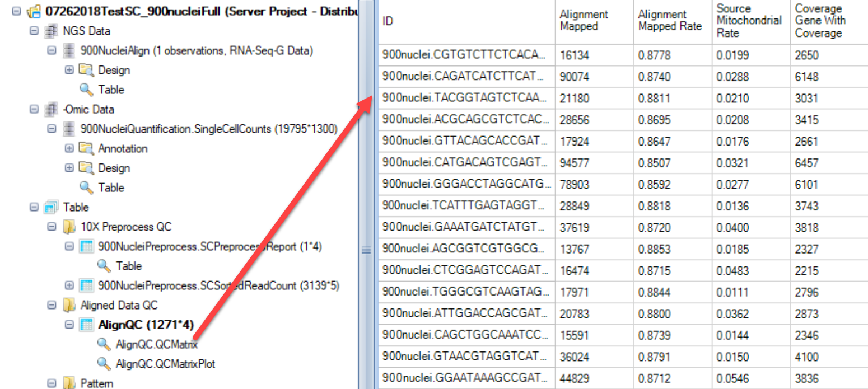Click the SCSortedReadCount table icon
Viewport: 868px width, 389px height.
click(87, 285)
